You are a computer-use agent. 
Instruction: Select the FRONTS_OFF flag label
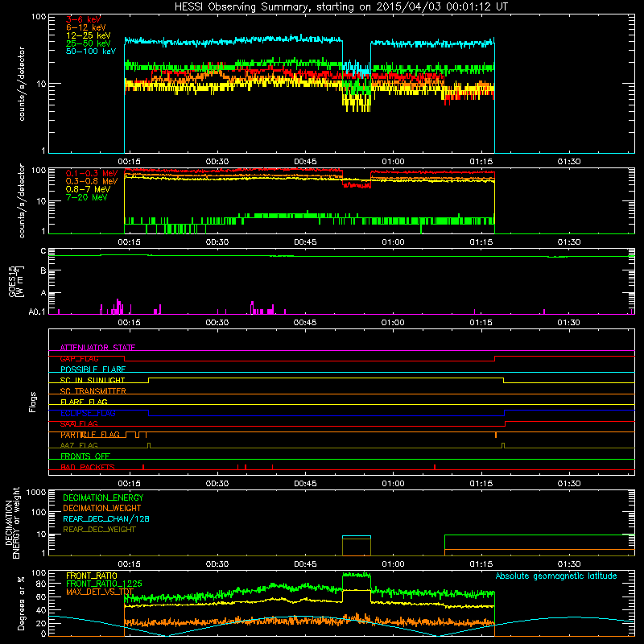pos(85,456)
